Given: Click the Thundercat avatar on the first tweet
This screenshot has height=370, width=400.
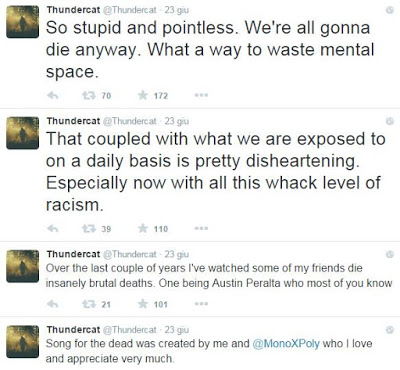Looking at the screenshot, I should (x=22, y=22).
